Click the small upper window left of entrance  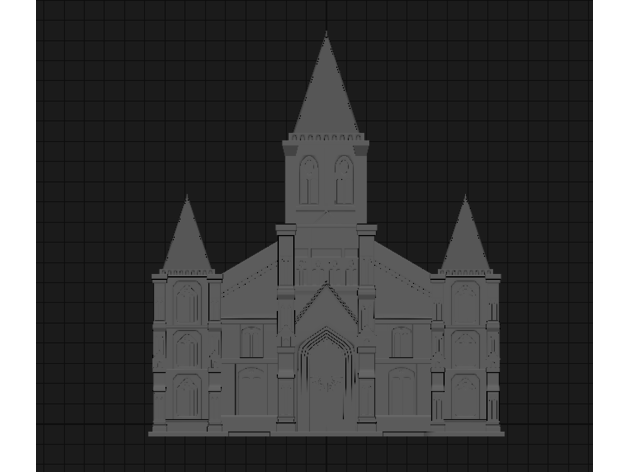click(251, 341)
